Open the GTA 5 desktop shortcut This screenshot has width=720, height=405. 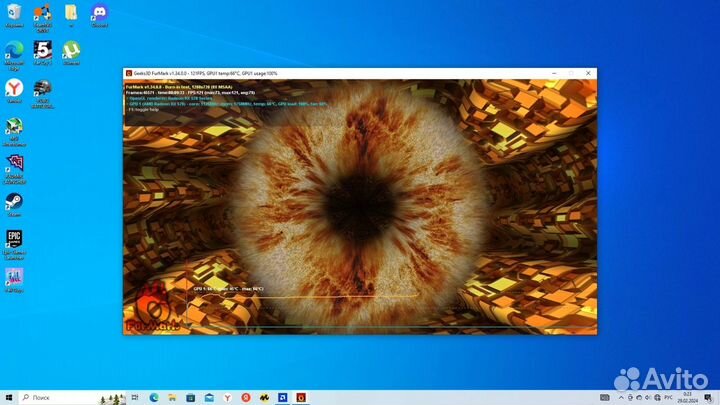point(43,49)
